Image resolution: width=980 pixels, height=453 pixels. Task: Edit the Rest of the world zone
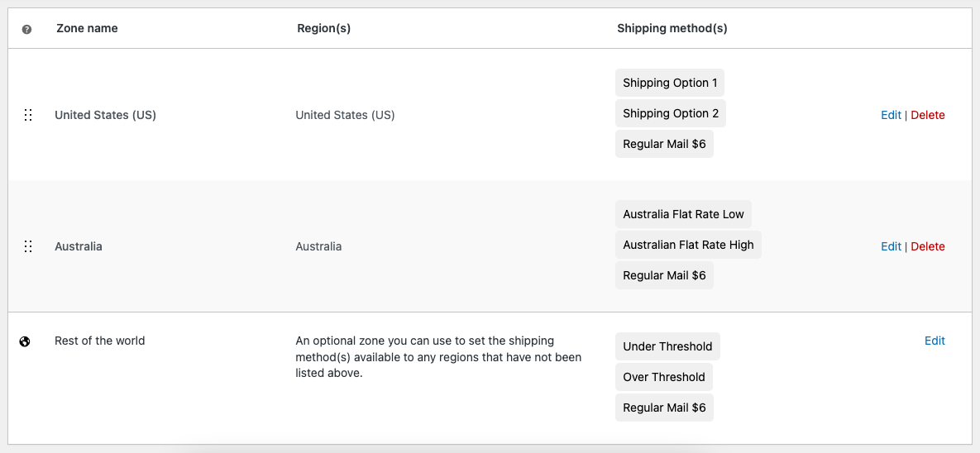935,341
